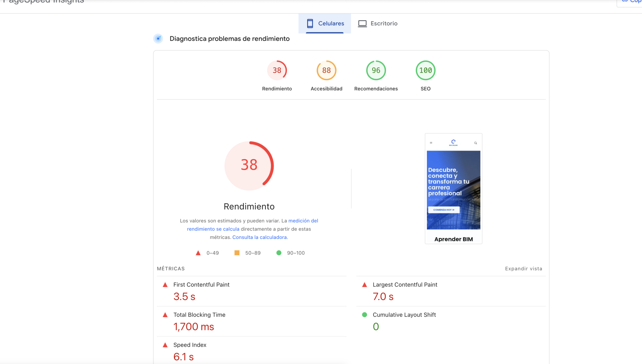Click Expandir vista to expand metrics

click(x=524, y=269)
